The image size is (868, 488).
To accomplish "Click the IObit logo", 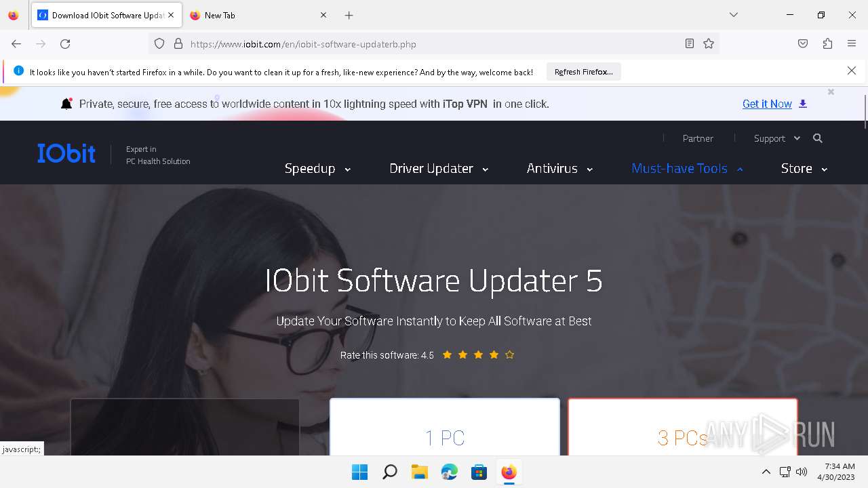I will pyautogui.click(x=66, y=153).
